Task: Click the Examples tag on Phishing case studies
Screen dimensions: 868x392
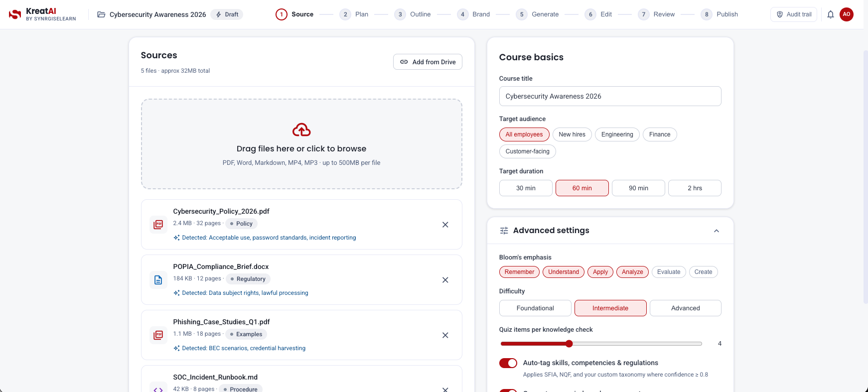Action: pos(246,334)
